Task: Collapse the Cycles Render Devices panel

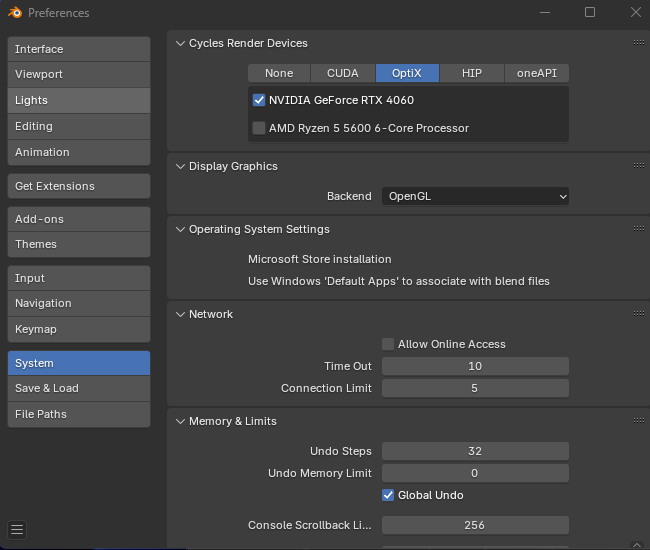Action: point(180,43)
